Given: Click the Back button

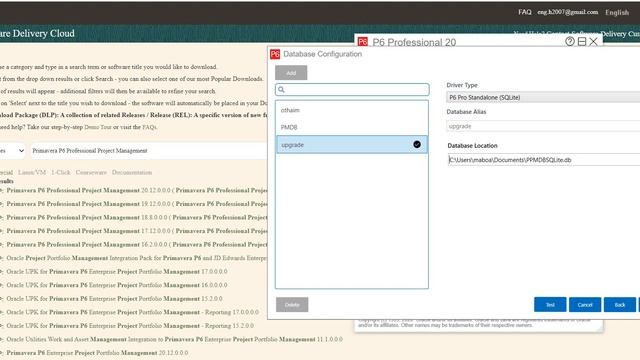Looking at the screenshot, I should pyautogui.click(x=620, y=304).
